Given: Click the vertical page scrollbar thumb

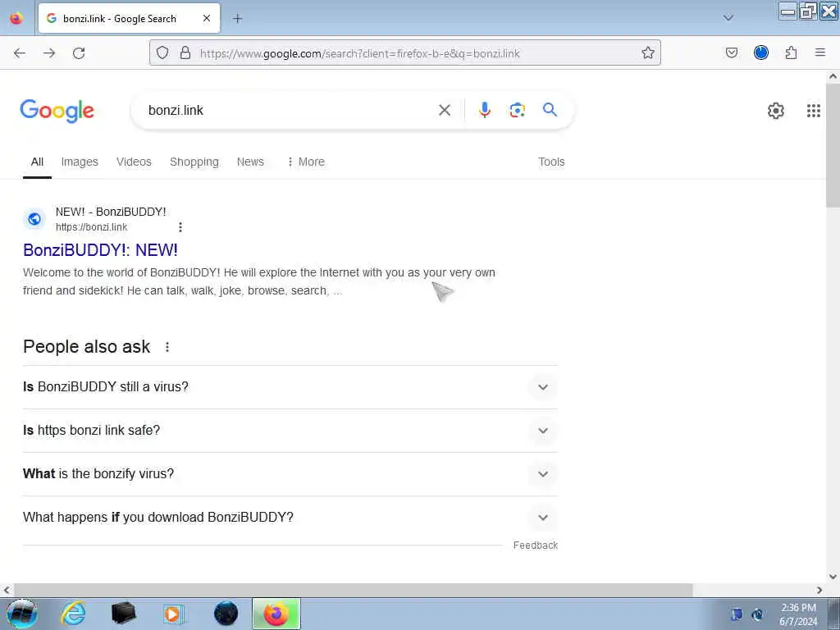Looking at the screenshot, I should pyautogui.click(x=833, y=146).
